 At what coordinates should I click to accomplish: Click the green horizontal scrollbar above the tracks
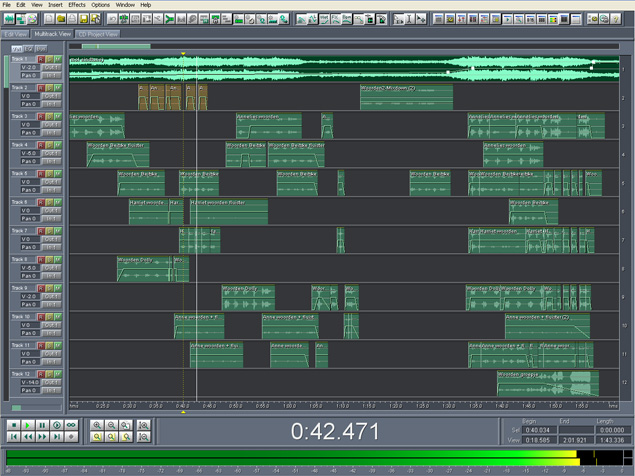tap(116, 46)
